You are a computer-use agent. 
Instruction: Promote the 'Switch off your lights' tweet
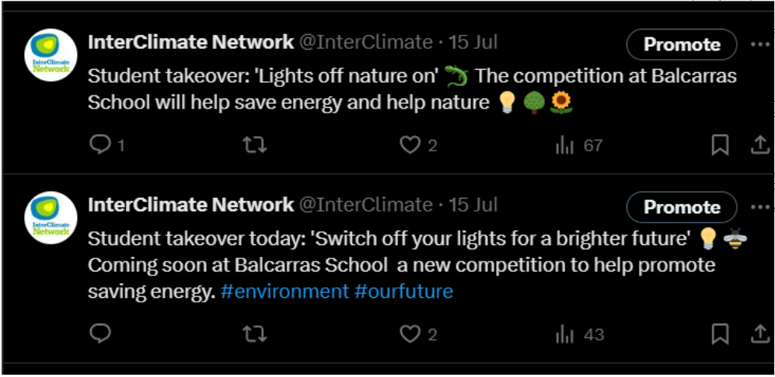point(682,207)
